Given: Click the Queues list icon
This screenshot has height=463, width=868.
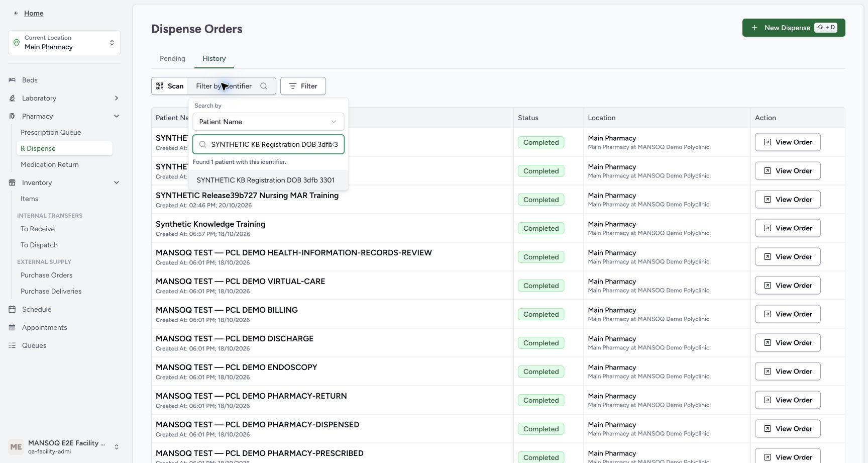Looking at the screenshot, I should [x=12, y=345].
